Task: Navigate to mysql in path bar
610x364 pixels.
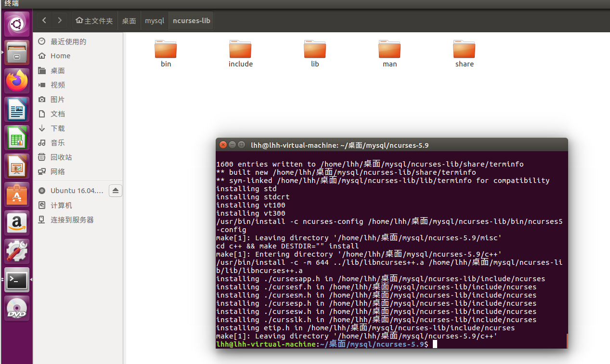Action: pos(155,21)
